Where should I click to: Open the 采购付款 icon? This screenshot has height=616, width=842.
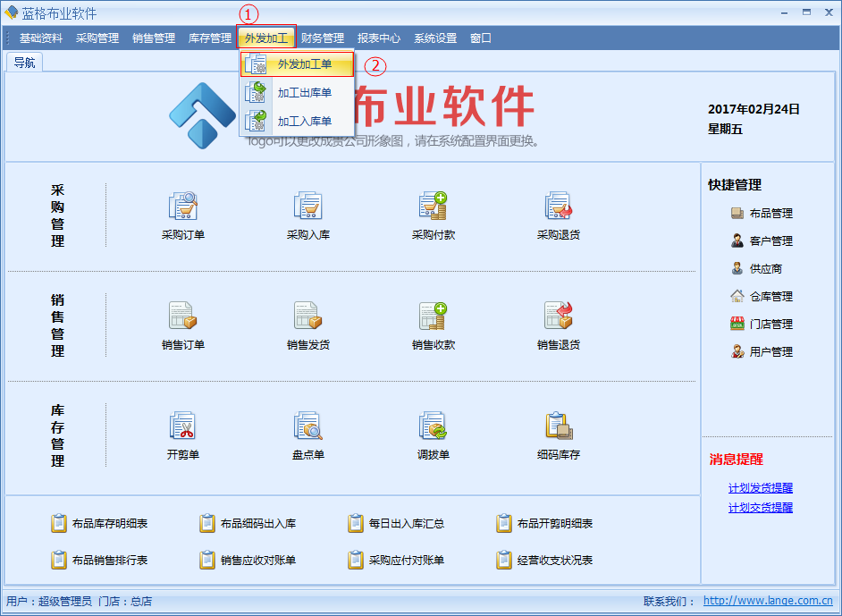pyautogui.click(x=434, y=206)
